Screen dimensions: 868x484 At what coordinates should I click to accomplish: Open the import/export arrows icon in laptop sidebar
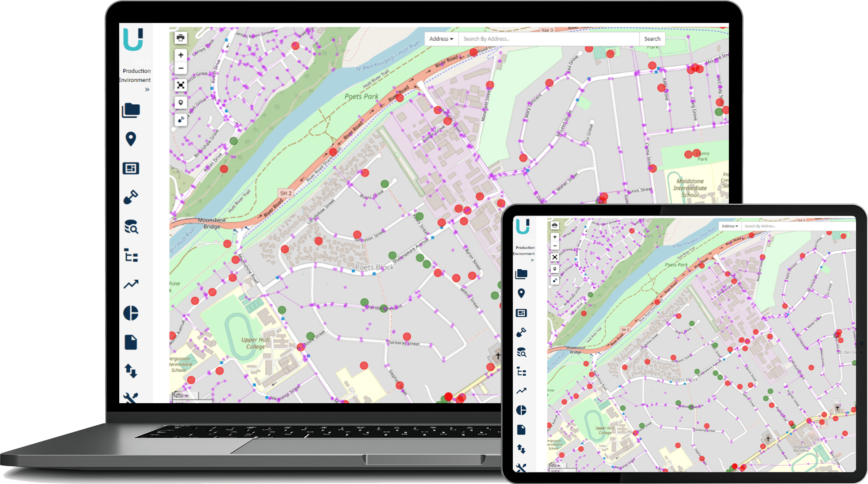click(x=131, y=371)
